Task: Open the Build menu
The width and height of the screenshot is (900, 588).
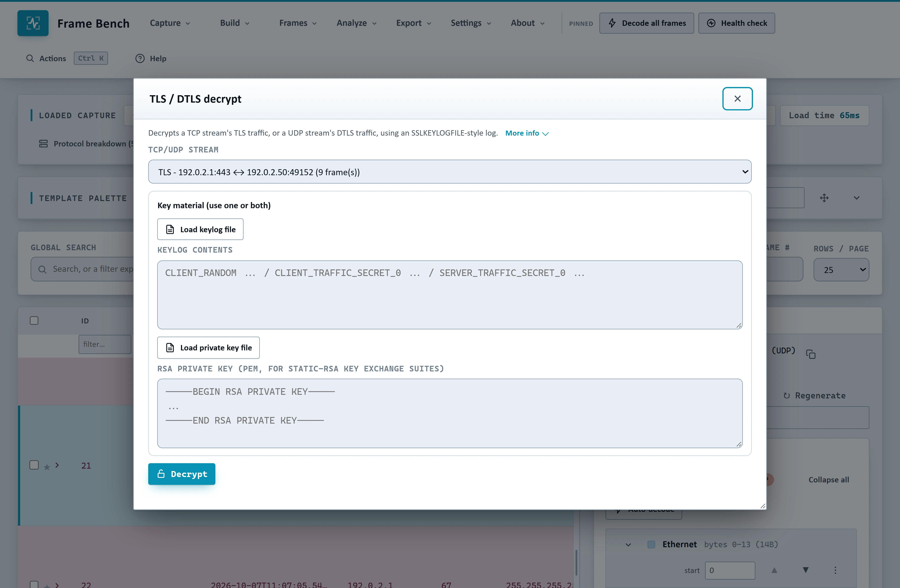Action: [x=235, y=23]
